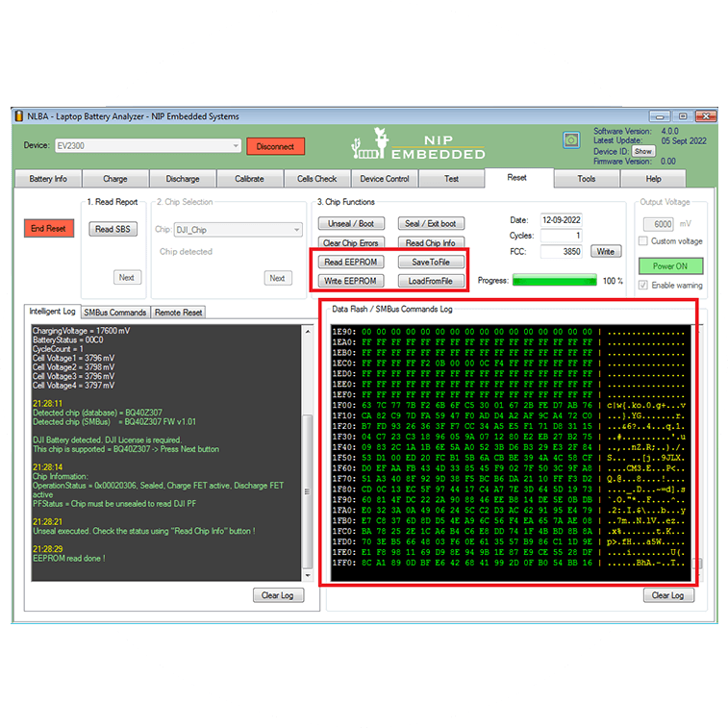This screenshot has height=728, width=728.
Task: Click the NLBA battery title bar icon
Action: coord(19,116)
